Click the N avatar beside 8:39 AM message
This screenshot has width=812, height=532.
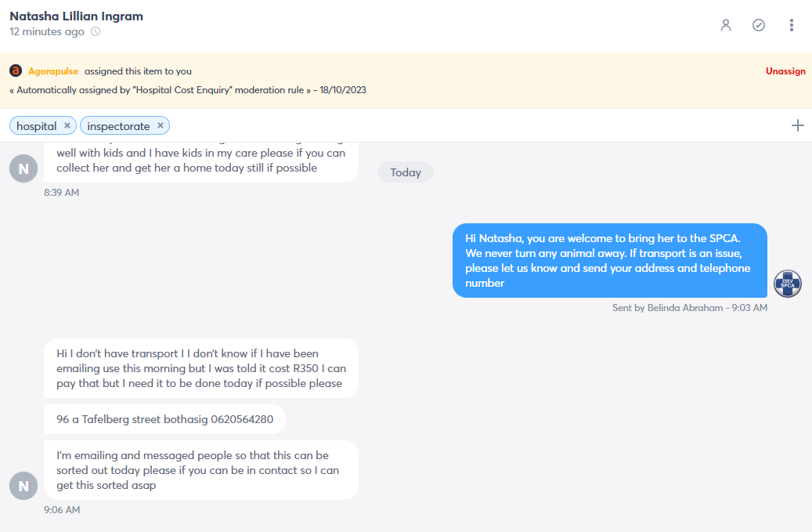tap(23, 168)
